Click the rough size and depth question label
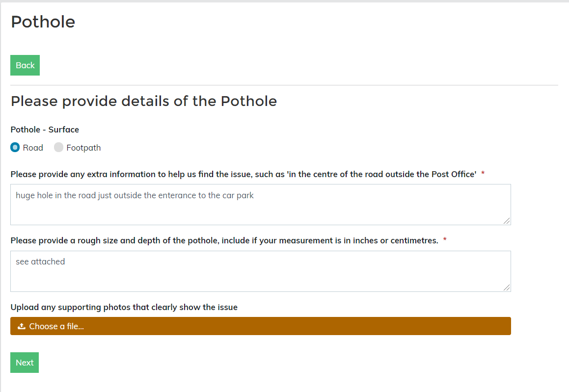 [x=224, y=240]
